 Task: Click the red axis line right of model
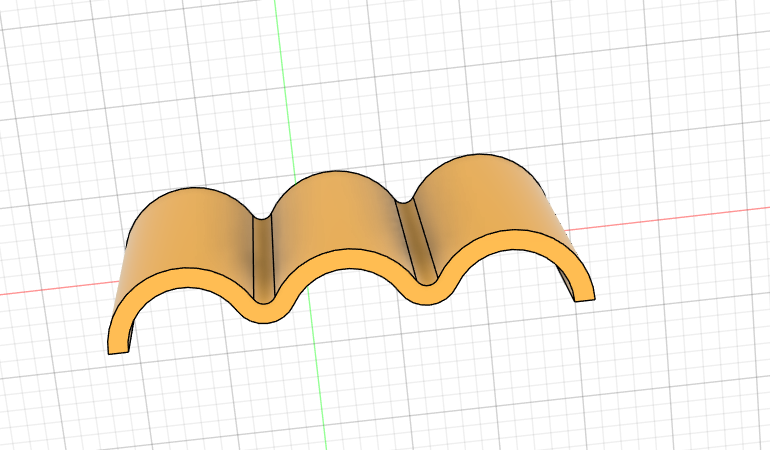680,218
